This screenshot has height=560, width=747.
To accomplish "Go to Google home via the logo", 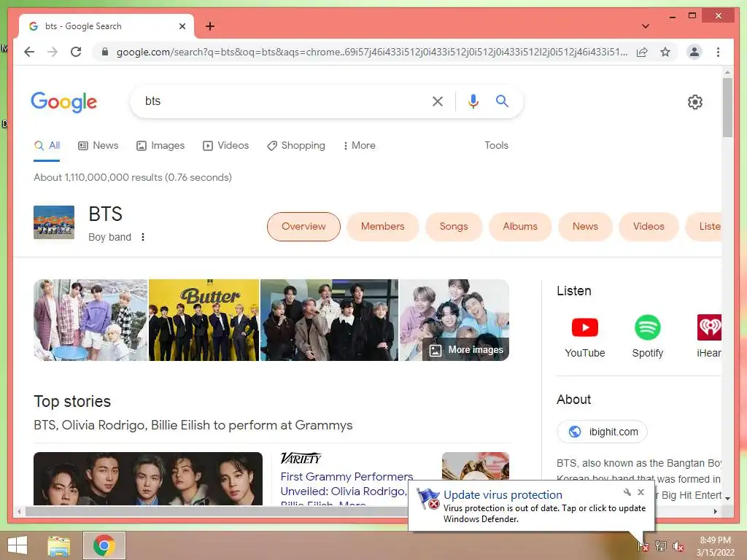I will pos(64,102).
